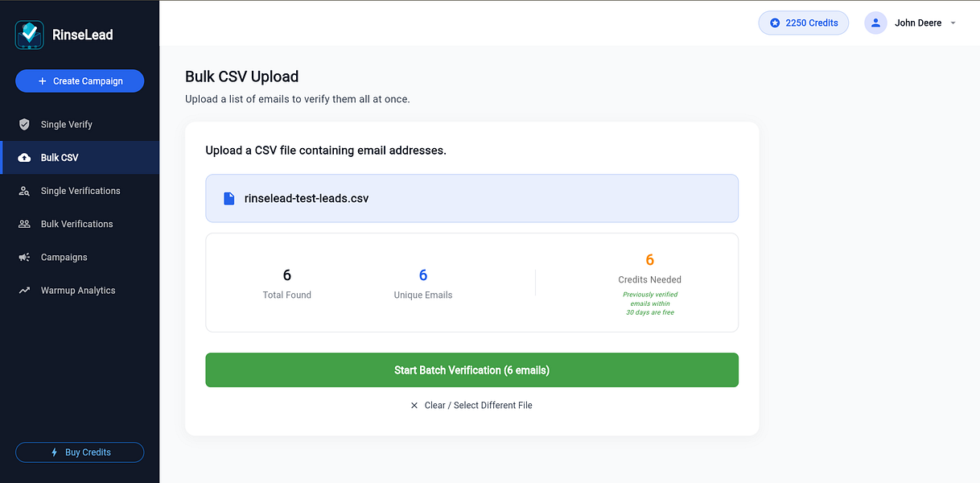Click the Bulk CSV cloud upload icon
The image size is (980, 483).
pyautogui.click(x=24, y=158)
